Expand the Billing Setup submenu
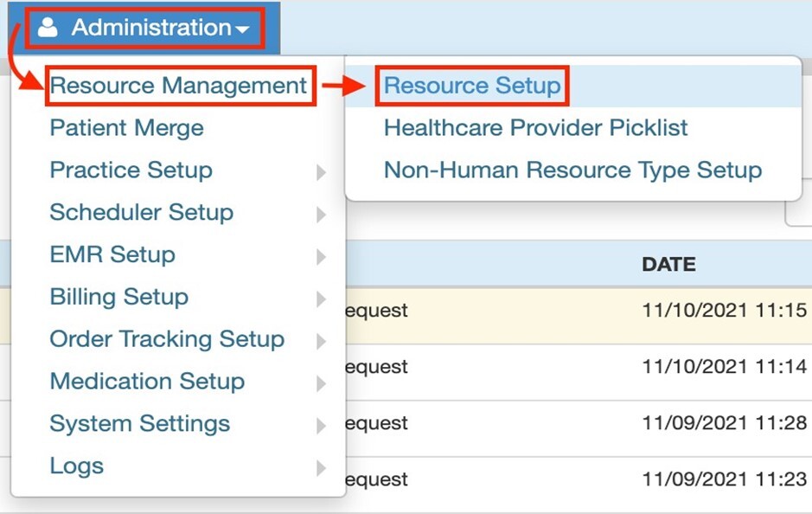Screen dimensions: 812x514 pos(118,297)
